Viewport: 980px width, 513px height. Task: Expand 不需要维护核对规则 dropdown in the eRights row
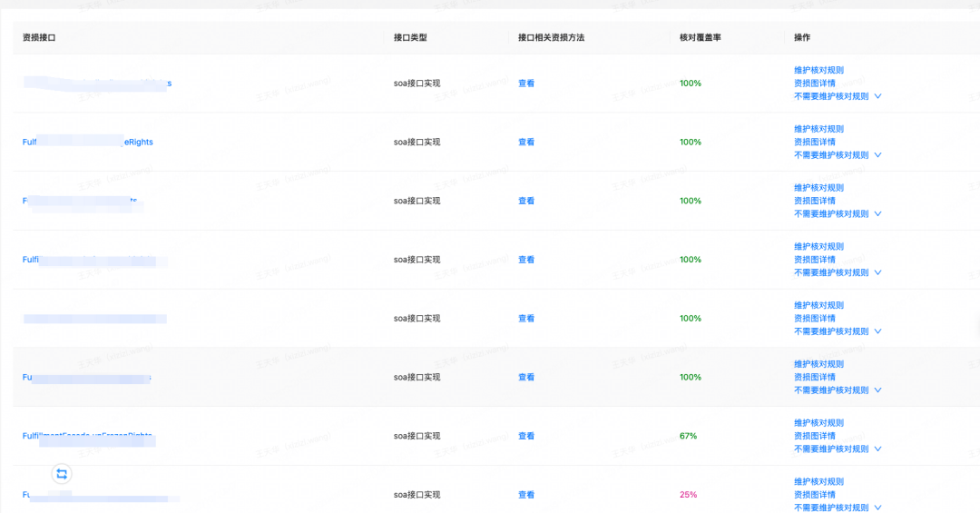click(x=838, y=155)
